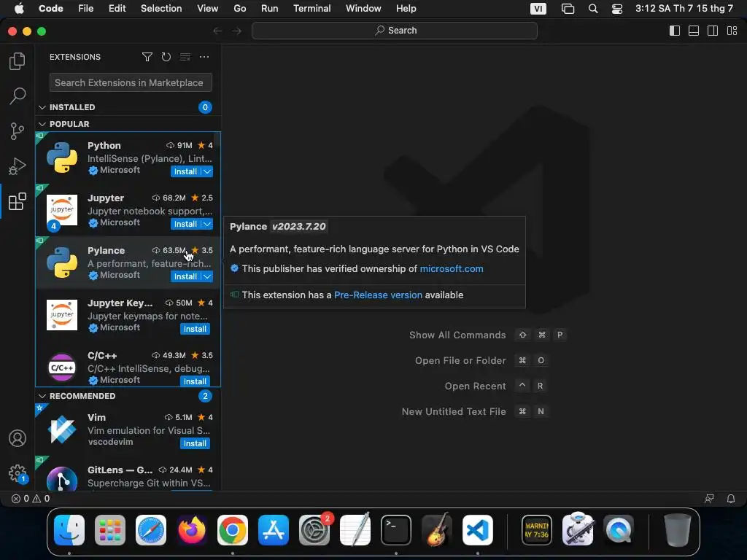Screen dimensions: 747x560
Task: Toggle the primary side bar
Action: pos(675,31)
